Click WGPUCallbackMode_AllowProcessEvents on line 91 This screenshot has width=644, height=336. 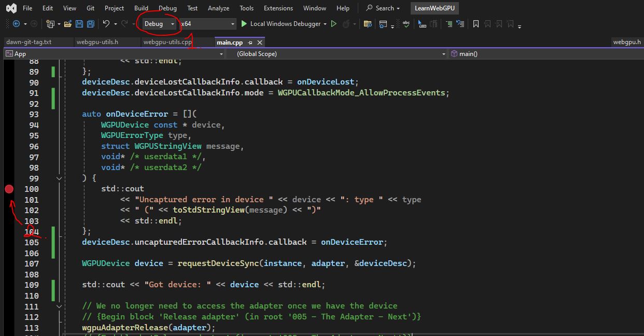tap(361, 93)
